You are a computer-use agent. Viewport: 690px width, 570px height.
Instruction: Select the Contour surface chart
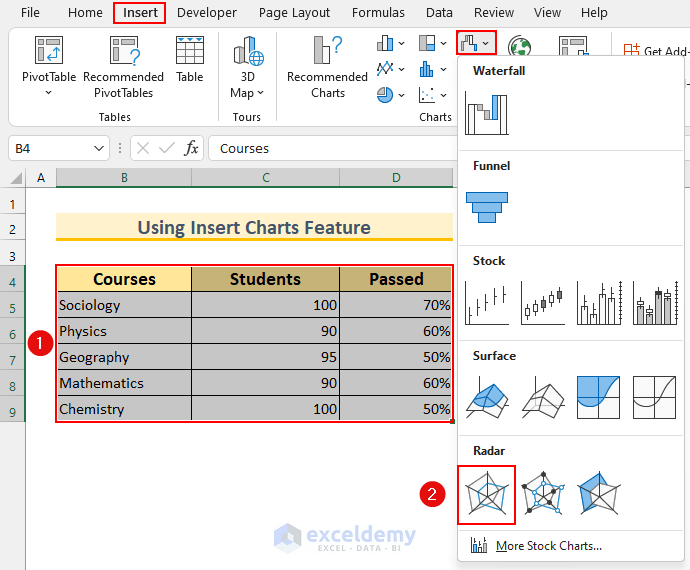click(x=599, y=397)
